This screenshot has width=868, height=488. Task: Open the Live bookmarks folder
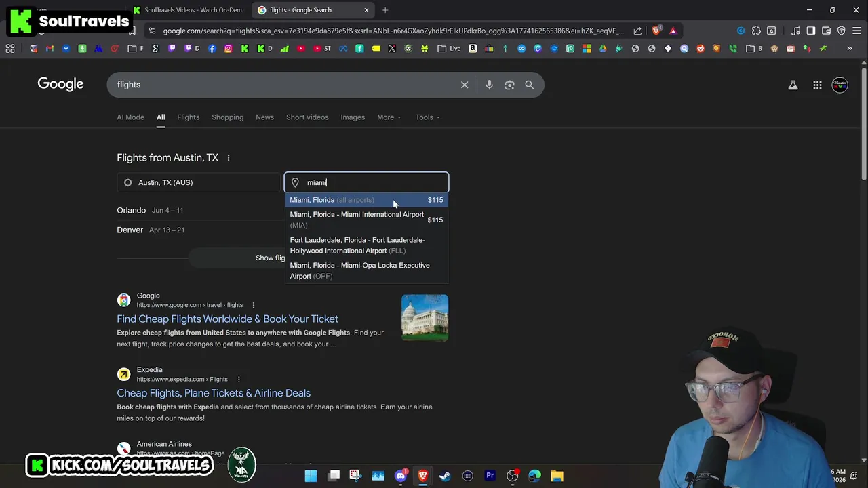[x=449, y=48]
